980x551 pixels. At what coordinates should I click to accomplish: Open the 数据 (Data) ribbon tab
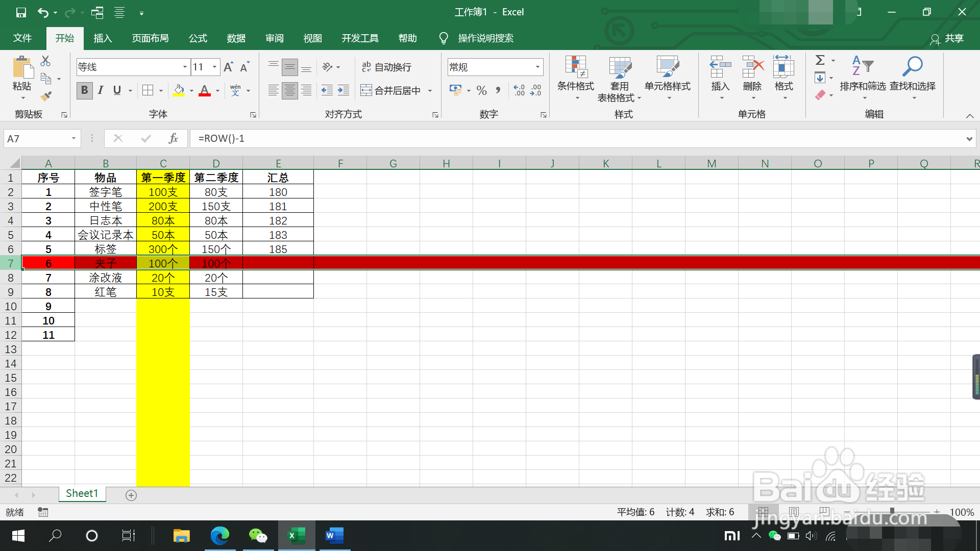coord(236,38)
